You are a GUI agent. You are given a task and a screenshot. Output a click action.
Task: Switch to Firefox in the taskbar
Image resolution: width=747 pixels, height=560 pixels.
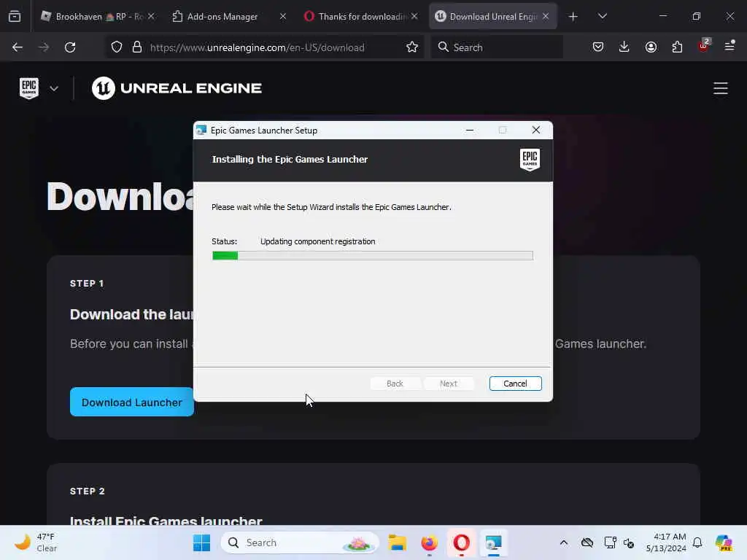pyautogui.click(x=429, y=542)
